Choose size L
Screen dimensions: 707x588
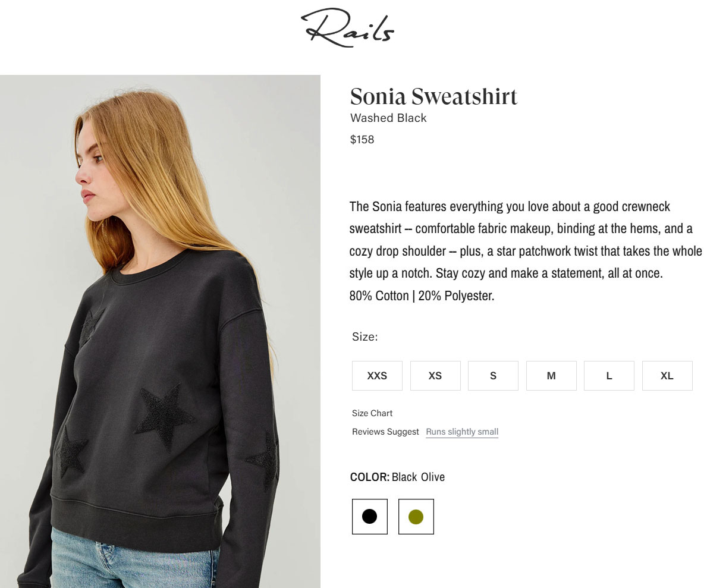point(609,376)
